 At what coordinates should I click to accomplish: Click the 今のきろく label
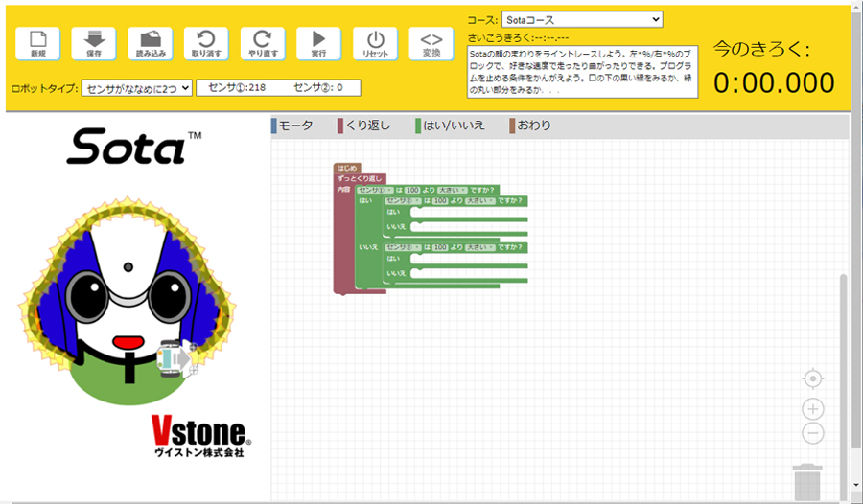click(x=761, y=50)
